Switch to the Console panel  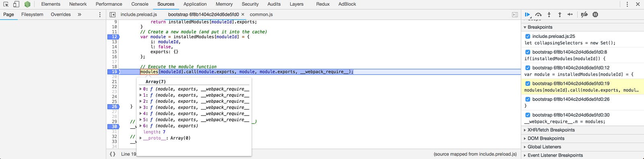pos(140,4)
